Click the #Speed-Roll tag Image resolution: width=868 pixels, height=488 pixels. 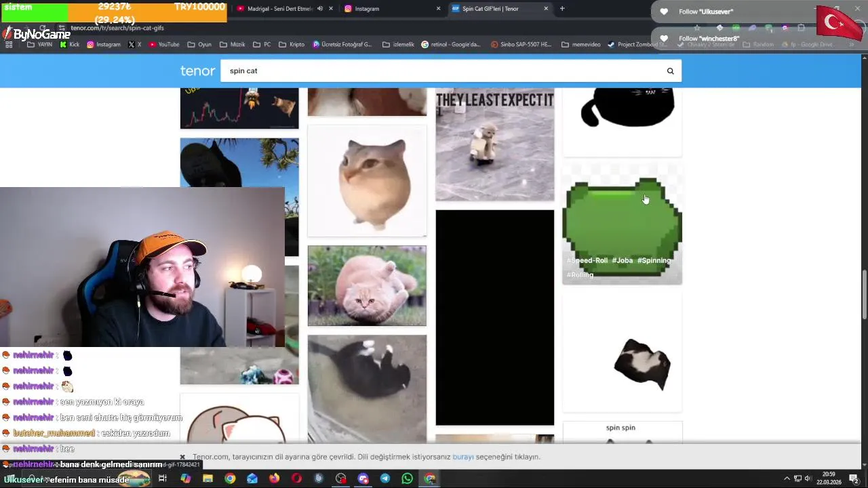coord(587,260)
